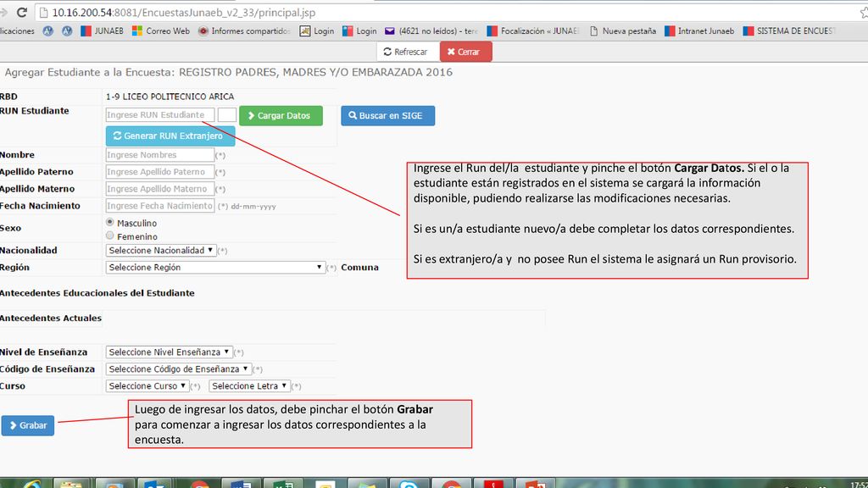Image resolution: width=868 pixels, height=488 pixels.
Task: Click the address bar showing EncuestasJunaeb URL
Action: [442, 12]
